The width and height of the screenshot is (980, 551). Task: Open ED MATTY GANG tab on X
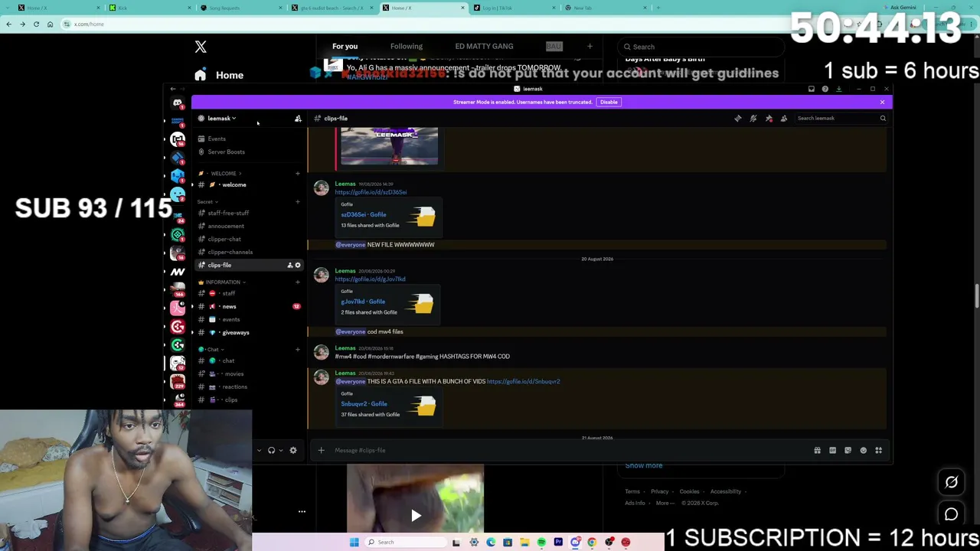click(484, 47)
